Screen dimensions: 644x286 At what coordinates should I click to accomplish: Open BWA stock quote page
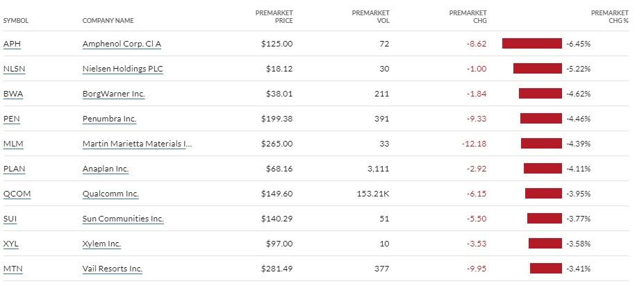(x=13, y=94)
